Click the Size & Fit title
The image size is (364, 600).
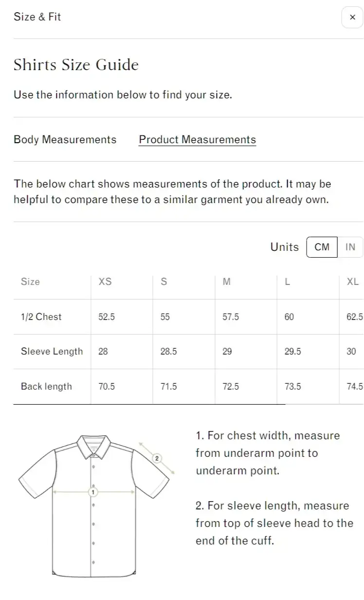(37, 17)
